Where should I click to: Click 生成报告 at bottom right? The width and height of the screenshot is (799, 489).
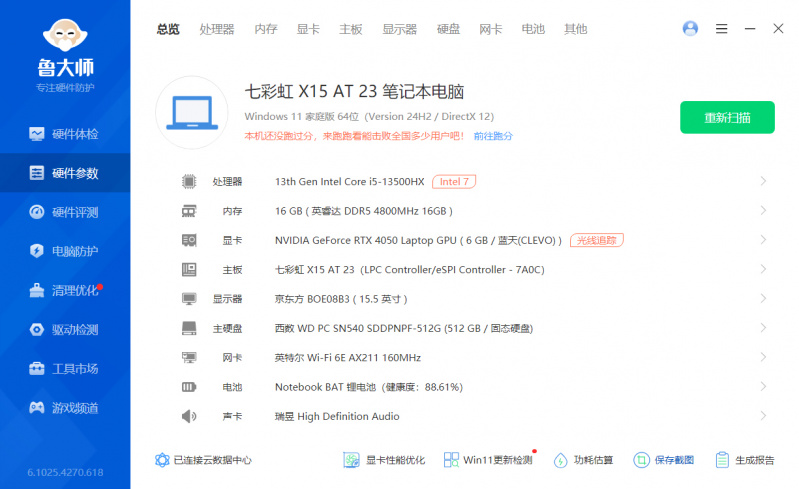click(x=745, y=460)
